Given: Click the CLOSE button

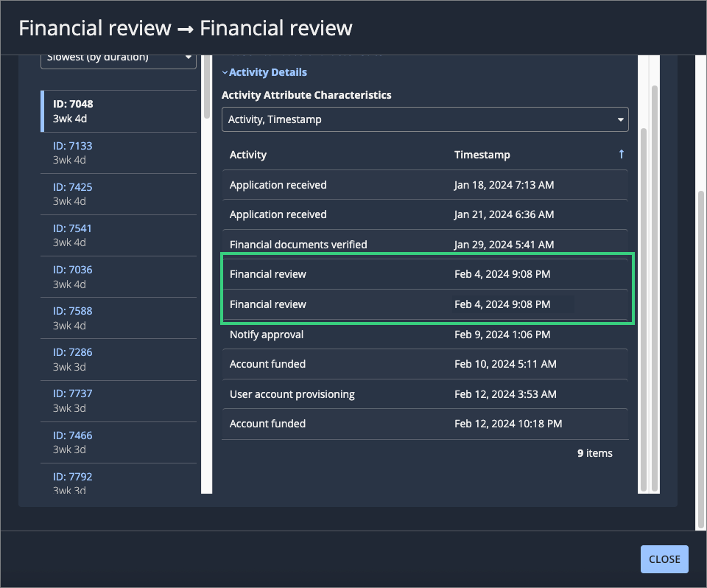Looking at the screenshot, I should point(664,559).
